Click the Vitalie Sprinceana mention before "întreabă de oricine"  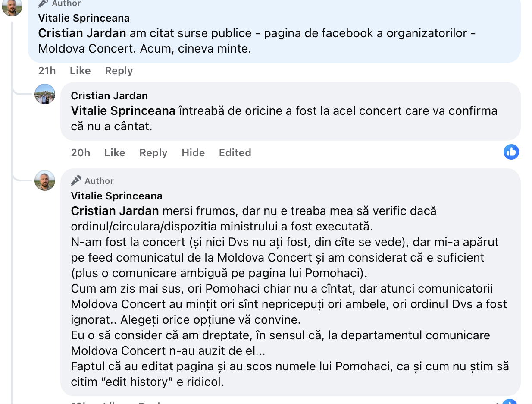pos(123,111)
